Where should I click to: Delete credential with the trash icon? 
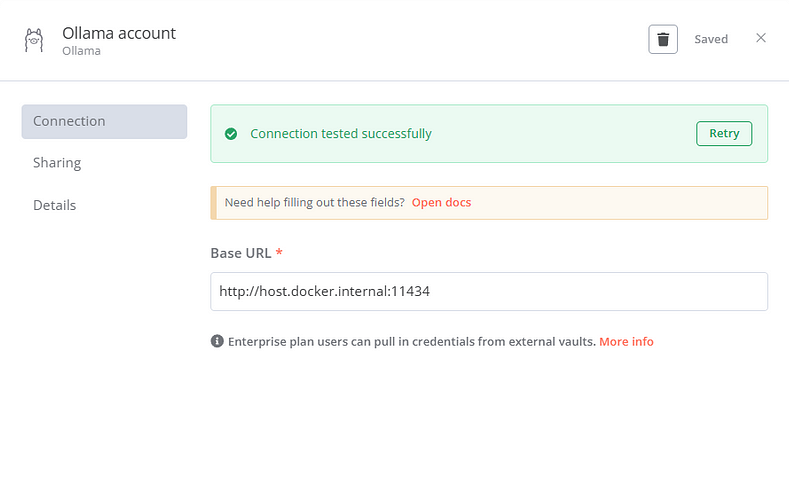pyautogui.click(x=662, y=39)
